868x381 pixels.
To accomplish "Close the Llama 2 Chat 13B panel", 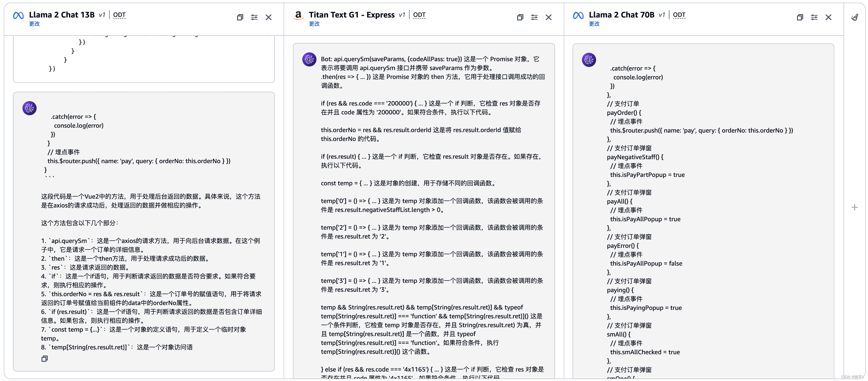I will (268, 17).
